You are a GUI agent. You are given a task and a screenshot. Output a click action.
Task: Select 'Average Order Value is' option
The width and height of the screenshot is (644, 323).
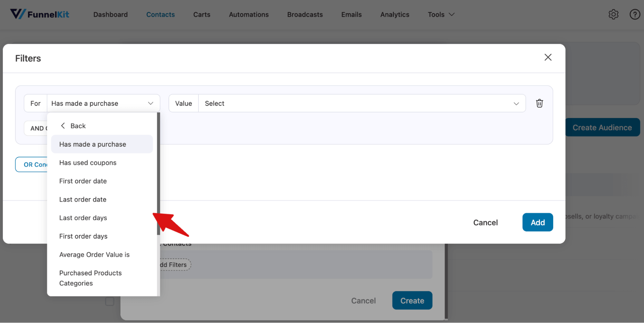pos(102,254)
